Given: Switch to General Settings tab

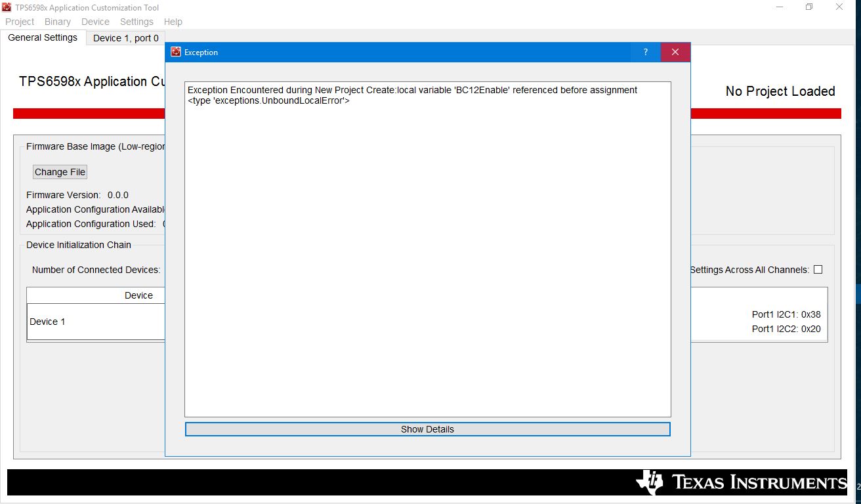Looking at the screenshot, I should click(43, 37).
